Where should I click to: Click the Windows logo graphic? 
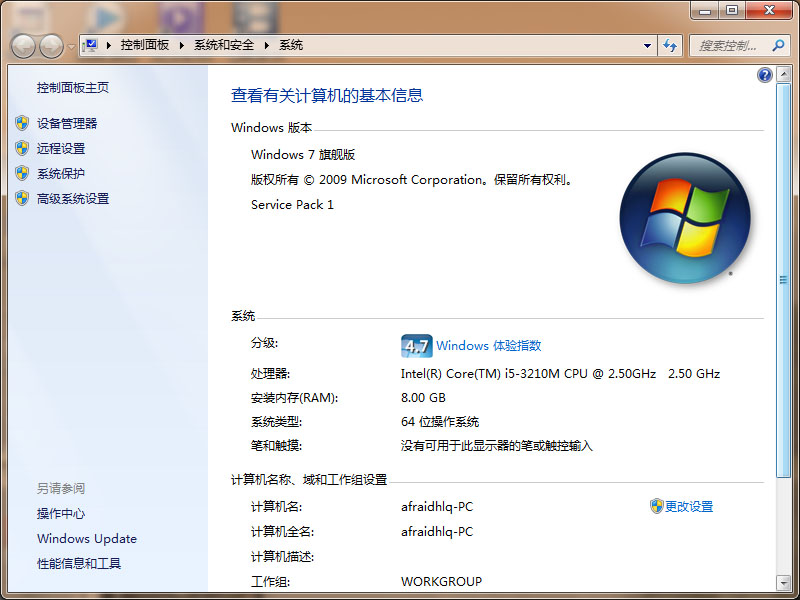click(x=685, y=222)
